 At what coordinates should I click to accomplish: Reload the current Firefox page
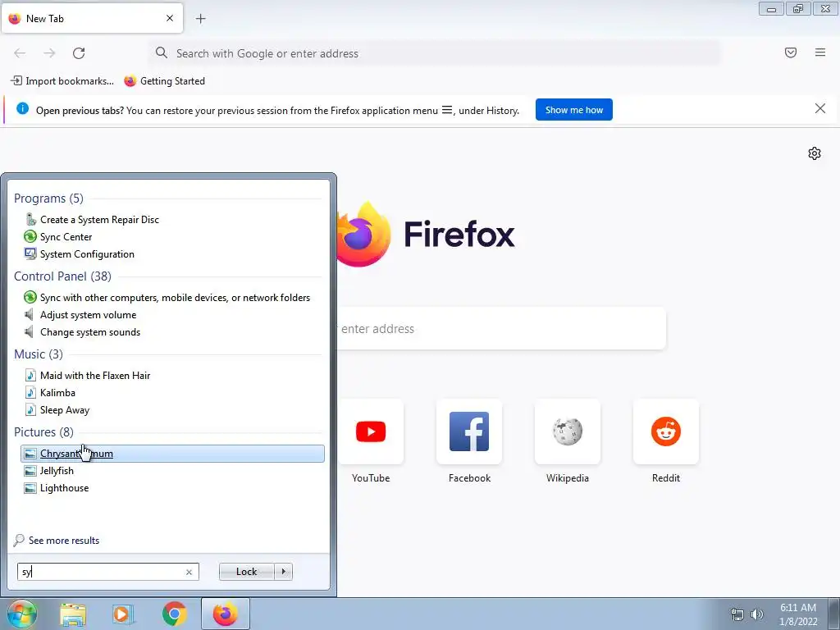[79, 53]
